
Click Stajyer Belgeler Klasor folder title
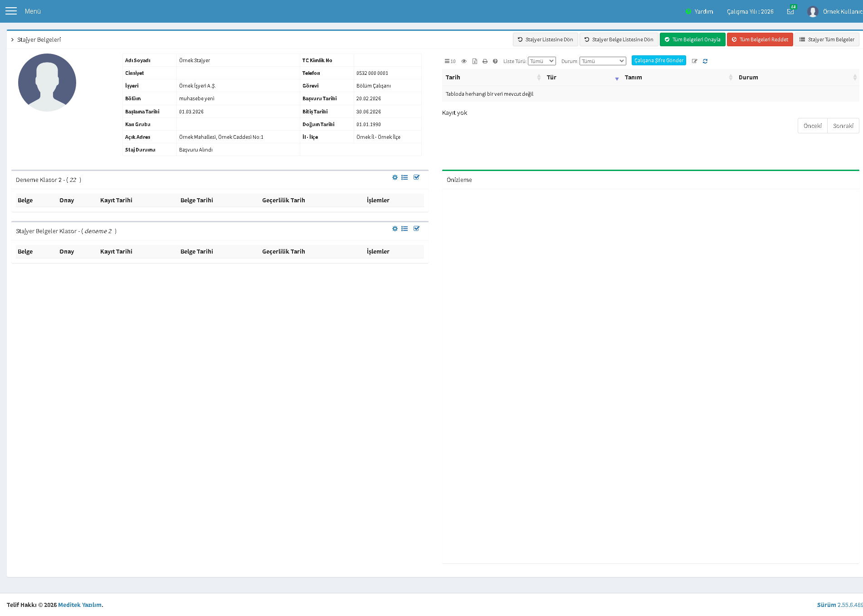pyautogui.click(x=66, y=231)
